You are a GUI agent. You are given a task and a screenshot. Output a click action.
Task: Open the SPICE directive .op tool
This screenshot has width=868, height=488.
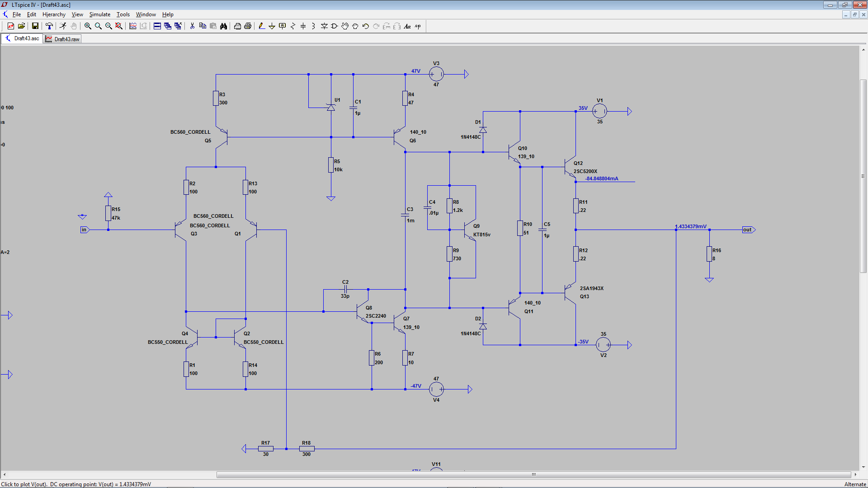point(418,26)
